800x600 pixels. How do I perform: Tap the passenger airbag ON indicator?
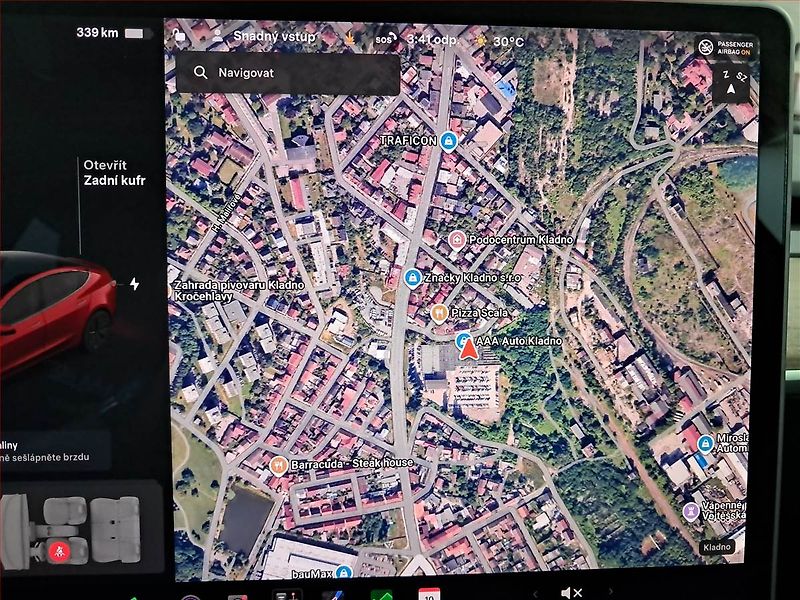(x=726, y=48)
